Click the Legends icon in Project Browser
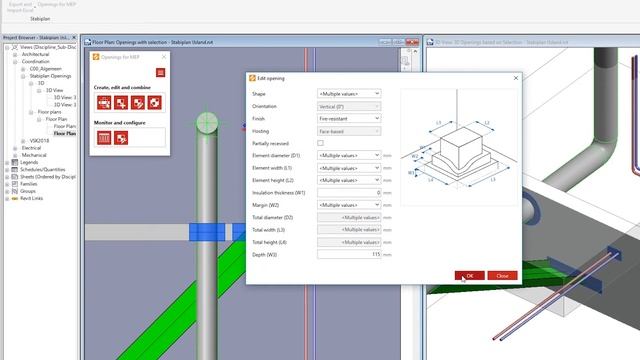Image resolution: width=640 pixels, height=360 pixels. pos(15,162)
